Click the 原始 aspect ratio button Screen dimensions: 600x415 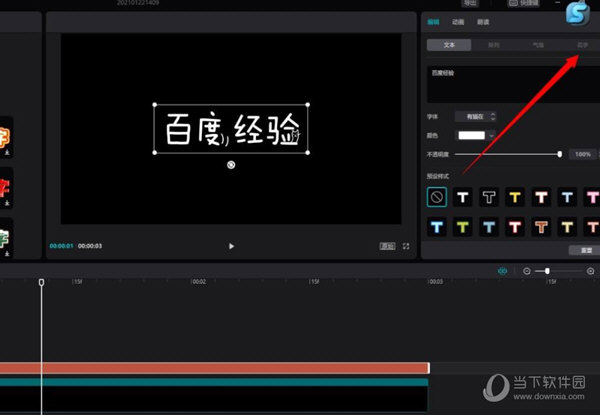[387, 246]
